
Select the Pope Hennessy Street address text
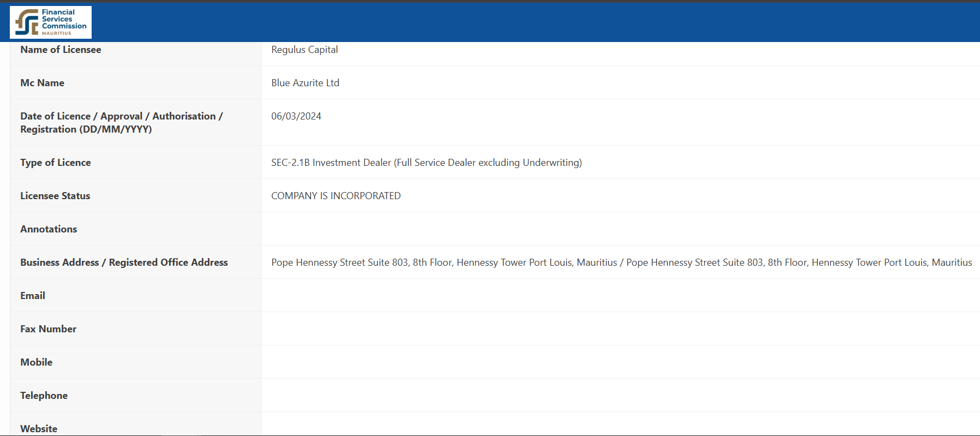coord(622,262)
